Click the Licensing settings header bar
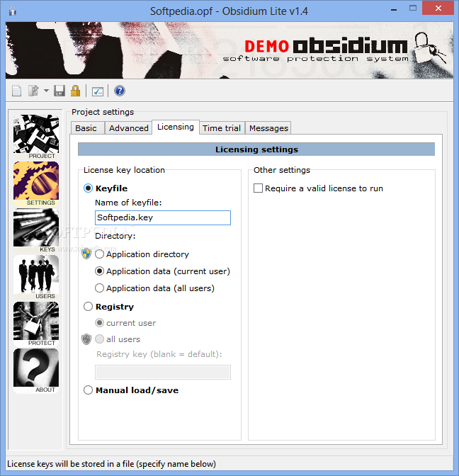Viewport: 459px width, 476px height. 256,149
